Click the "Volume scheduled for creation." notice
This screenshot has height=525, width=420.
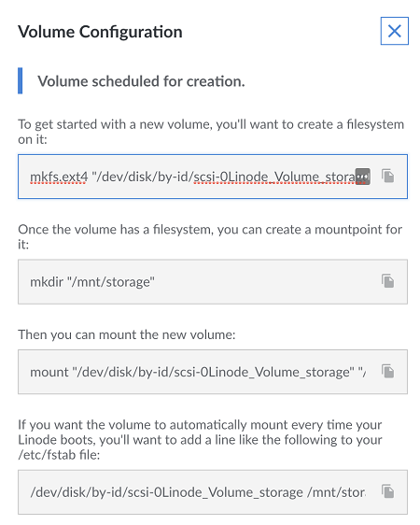[x=141, y=81]
